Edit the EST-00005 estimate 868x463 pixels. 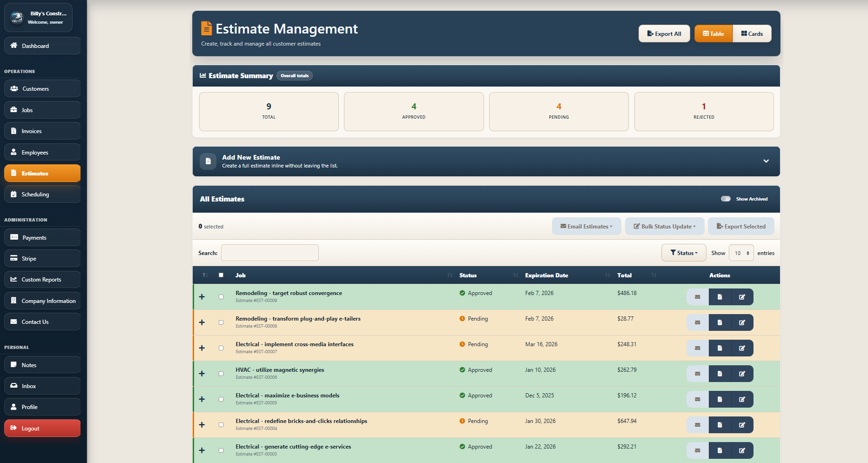tap(742, 399)
